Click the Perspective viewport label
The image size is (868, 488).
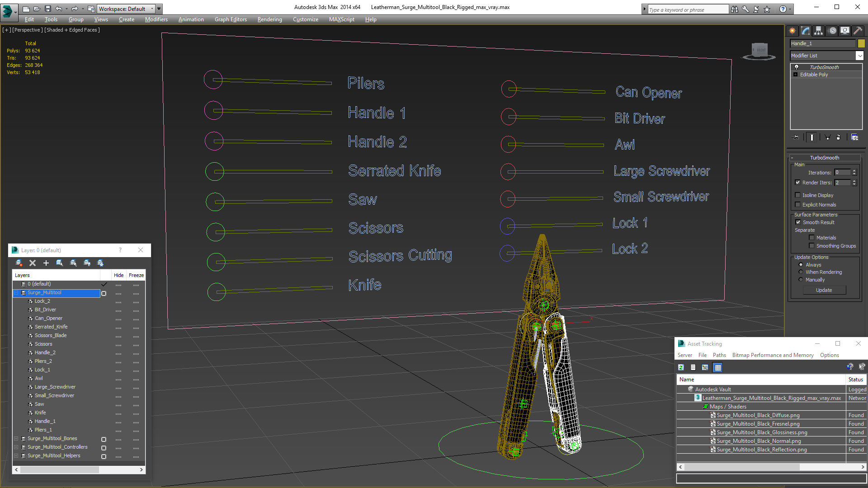coord(28,30)
